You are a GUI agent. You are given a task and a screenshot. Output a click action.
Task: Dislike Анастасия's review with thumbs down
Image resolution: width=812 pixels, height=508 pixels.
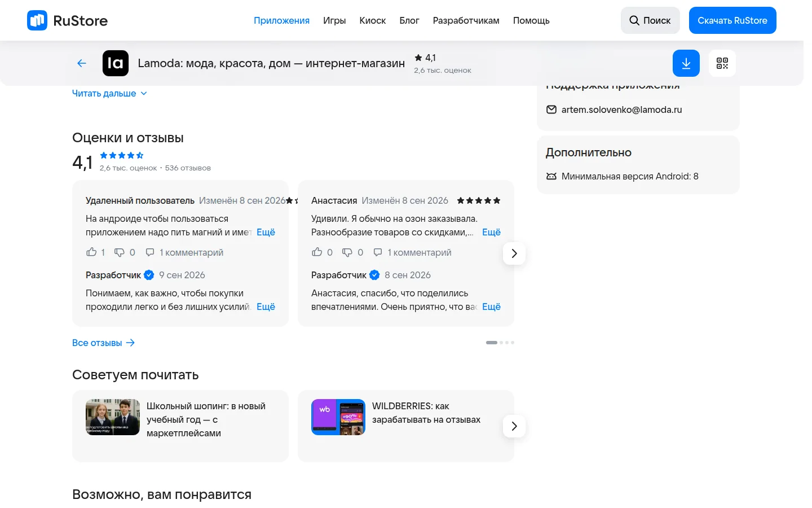(x=347, y=252)
